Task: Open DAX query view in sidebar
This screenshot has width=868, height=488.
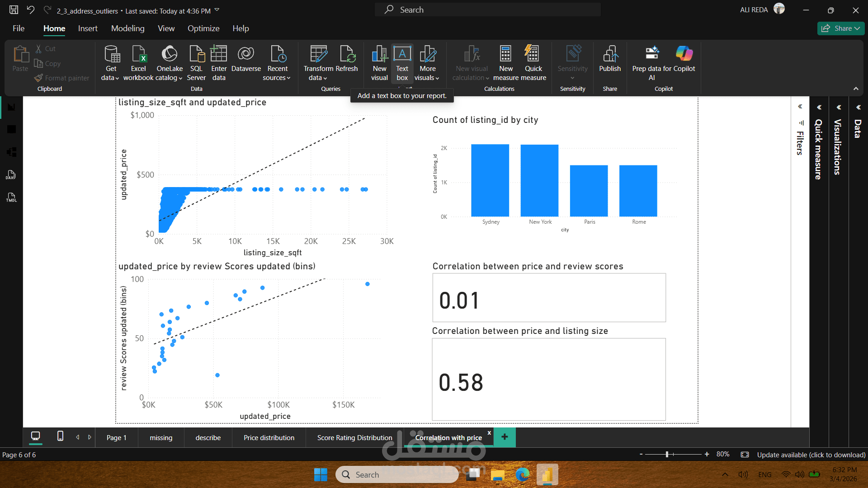Action: [11, 175]
